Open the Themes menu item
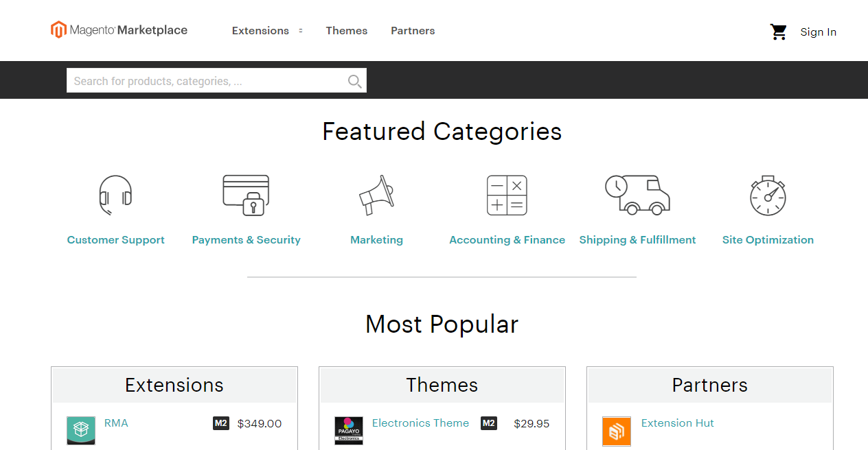This screenshot has height=450, width=868. (346, 31)
